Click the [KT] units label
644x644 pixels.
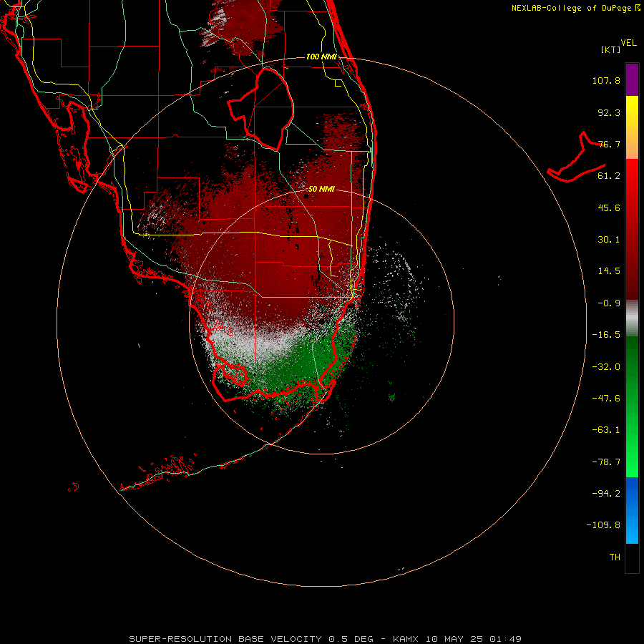click(611, 49)
